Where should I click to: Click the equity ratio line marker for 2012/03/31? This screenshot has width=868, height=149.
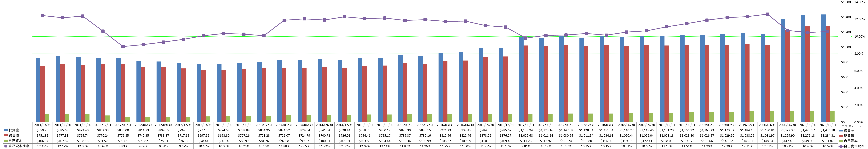123,46
